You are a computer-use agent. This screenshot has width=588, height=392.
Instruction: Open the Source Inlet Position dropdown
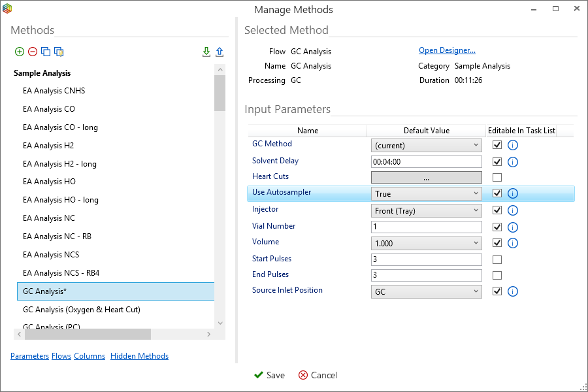[426, 291]
